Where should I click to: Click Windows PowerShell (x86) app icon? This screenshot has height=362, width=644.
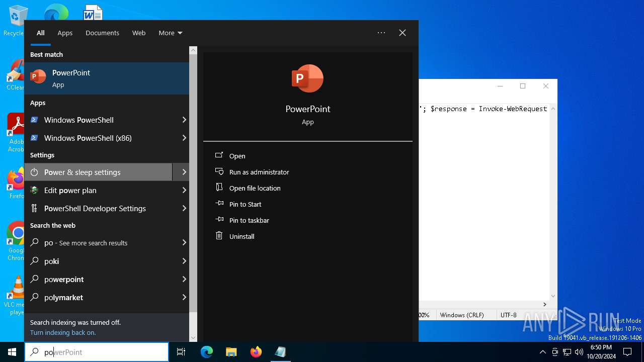click(x=34, y=138)
